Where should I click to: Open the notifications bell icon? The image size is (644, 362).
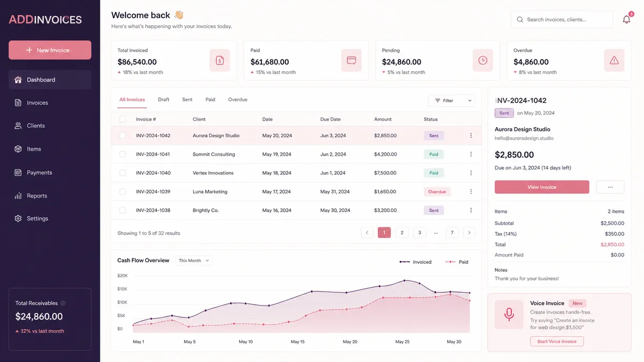coord(626,19)
